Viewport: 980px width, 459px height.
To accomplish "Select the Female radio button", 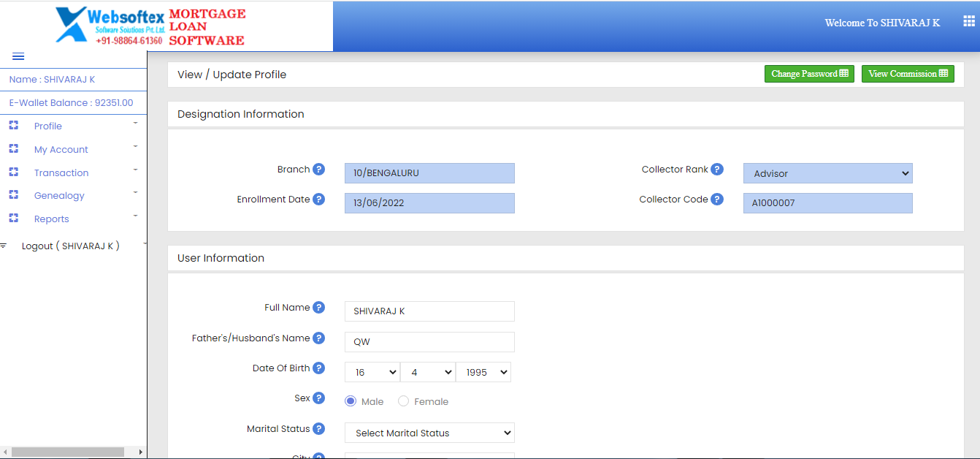I will (x=404, y=401).
